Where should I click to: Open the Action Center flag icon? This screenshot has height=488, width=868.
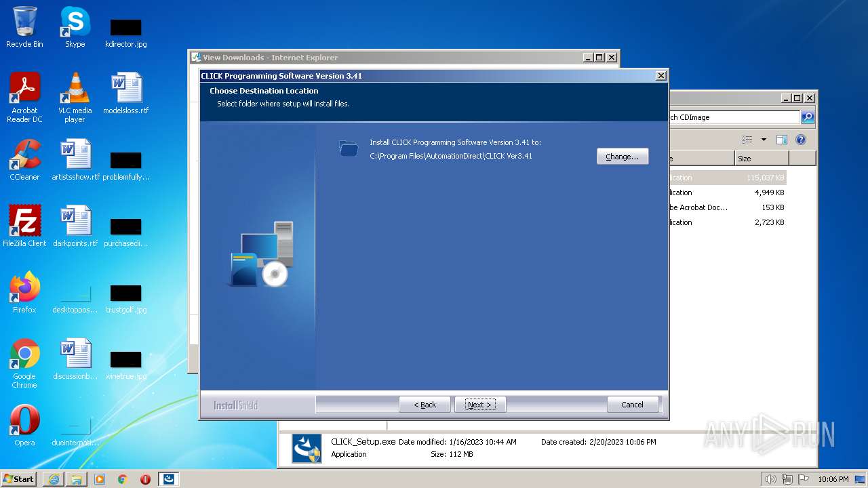[803, 479]
